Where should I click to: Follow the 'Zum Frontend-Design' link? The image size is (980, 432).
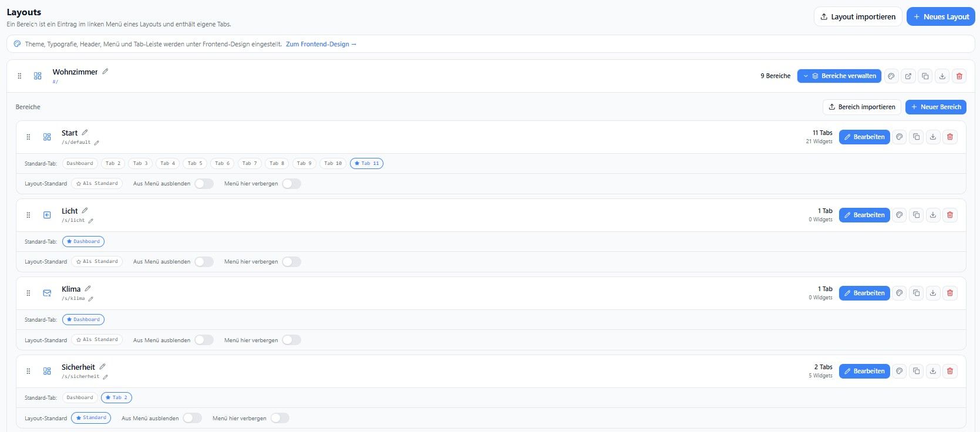point(321,44)
